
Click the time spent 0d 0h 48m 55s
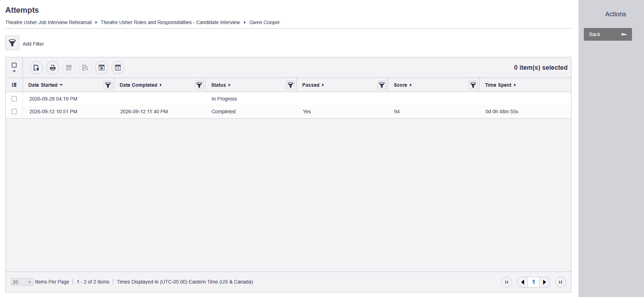click(x=502, y=112)
